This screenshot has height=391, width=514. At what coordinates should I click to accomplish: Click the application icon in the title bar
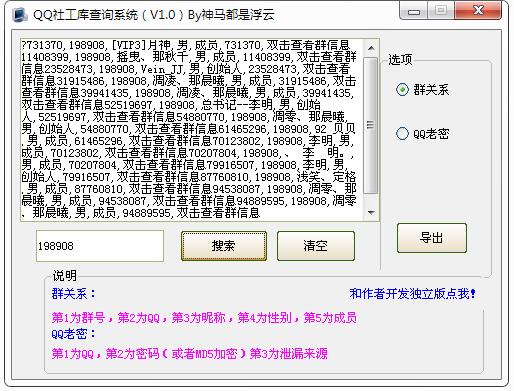[20, 15]
